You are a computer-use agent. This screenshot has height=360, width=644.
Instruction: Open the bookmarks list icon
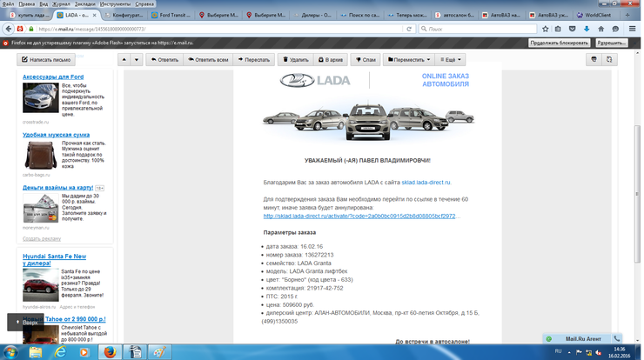pos(558,30)
